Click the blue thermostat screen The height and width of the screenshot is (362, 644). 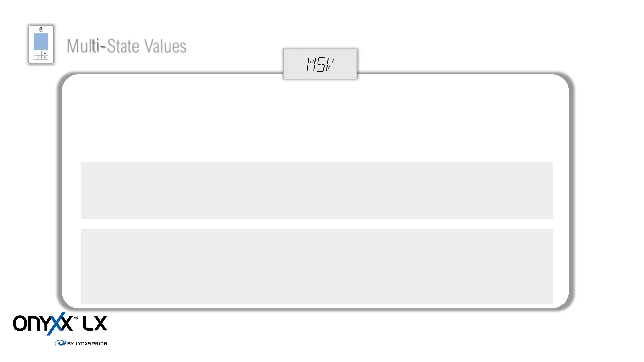[41, 41]
